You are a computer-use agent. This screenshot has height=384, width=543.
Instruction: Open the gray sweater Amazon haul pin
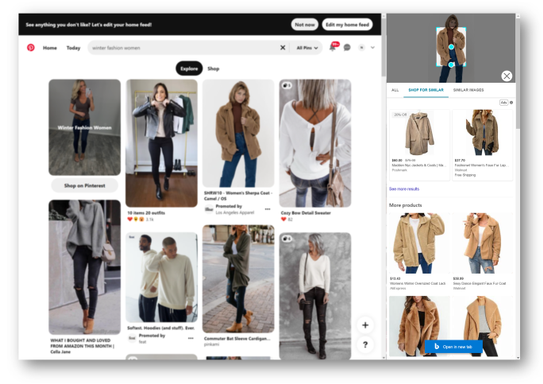(x=84, y=267)
